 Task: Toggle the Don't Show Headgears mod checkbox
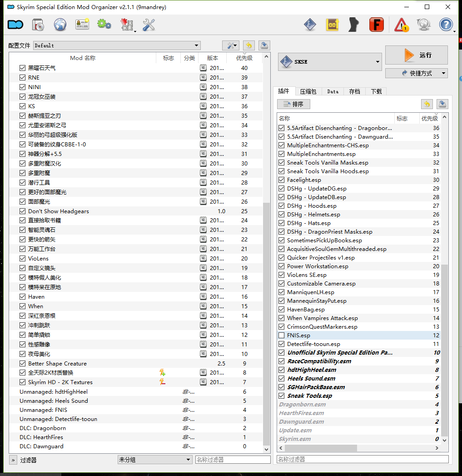22,211
